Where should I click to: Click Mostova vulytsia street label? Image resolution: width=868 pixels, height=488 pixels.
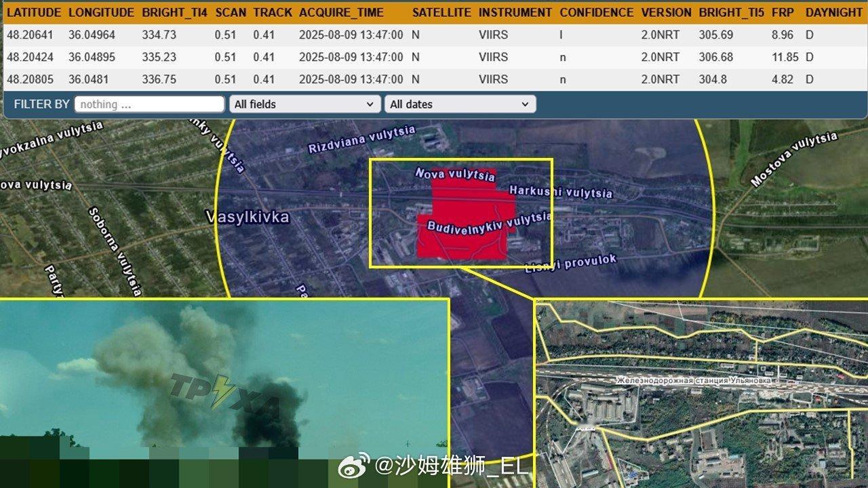tap(793, 160)
